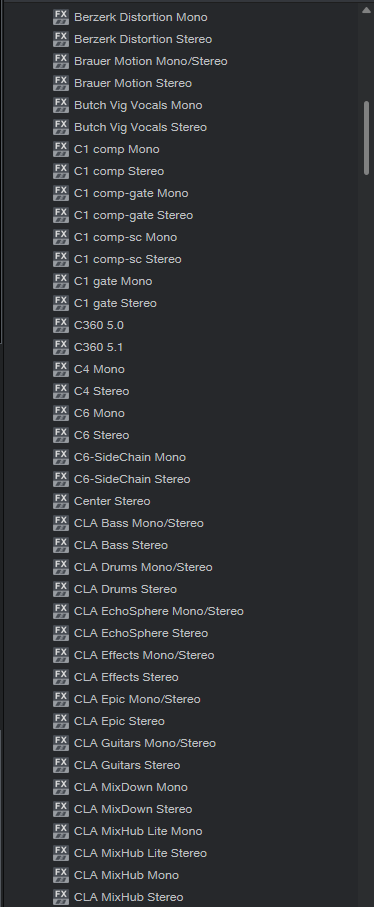Select CLA Drums Stereo entry
374x907 pixels.
pos(125,589)
